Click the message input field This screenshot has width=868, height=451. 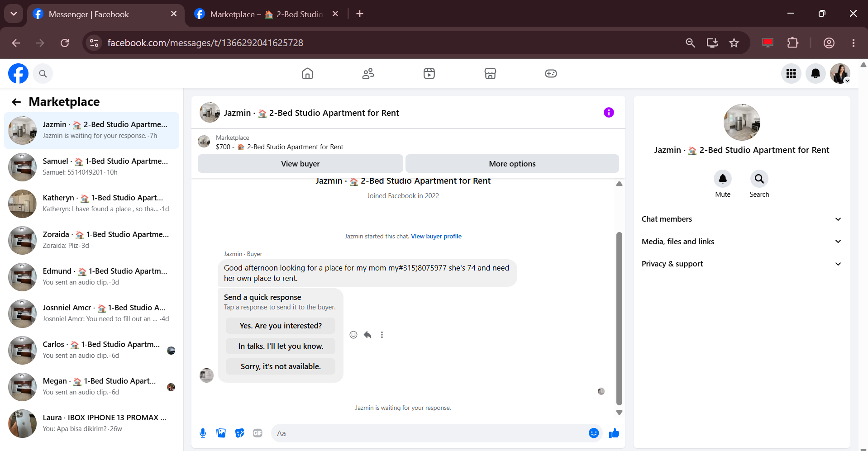click(x=430, y=433)
